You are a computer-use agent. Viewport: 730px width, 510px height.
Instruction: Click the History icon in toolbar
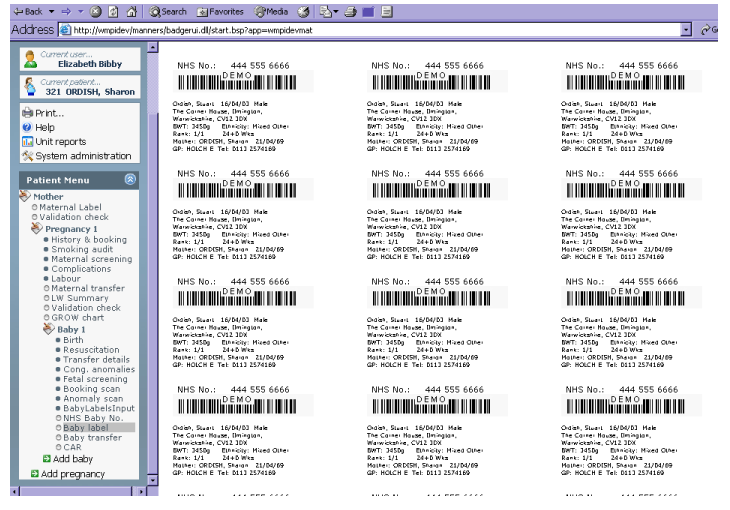pos(304,12)
